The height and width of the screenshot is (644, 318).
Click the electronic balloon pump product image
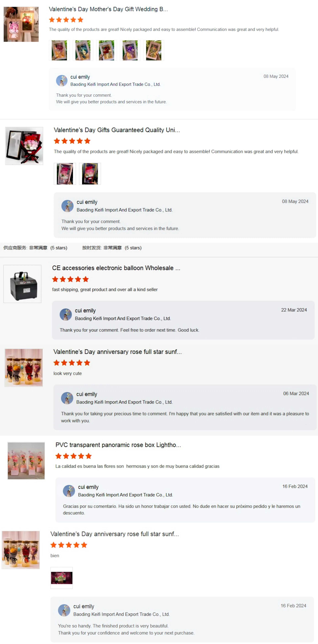(x=23, y=284)
